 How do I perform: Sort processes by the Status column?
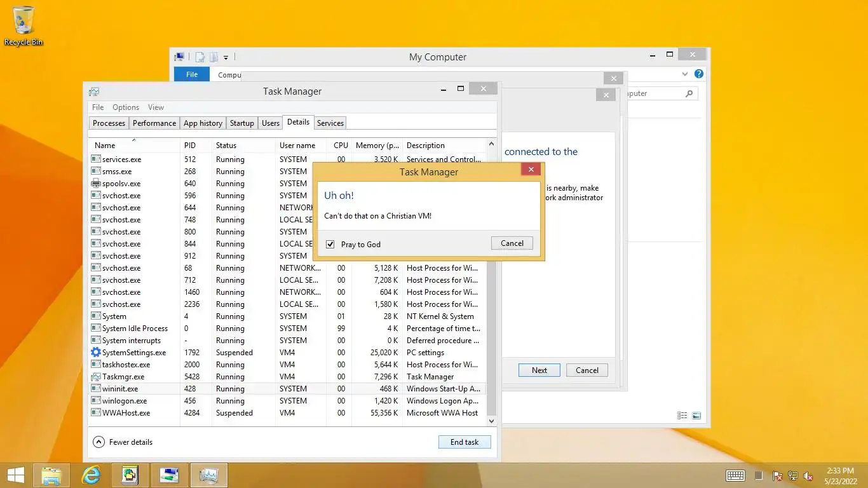pyautogui.click(x=243, y=146)
